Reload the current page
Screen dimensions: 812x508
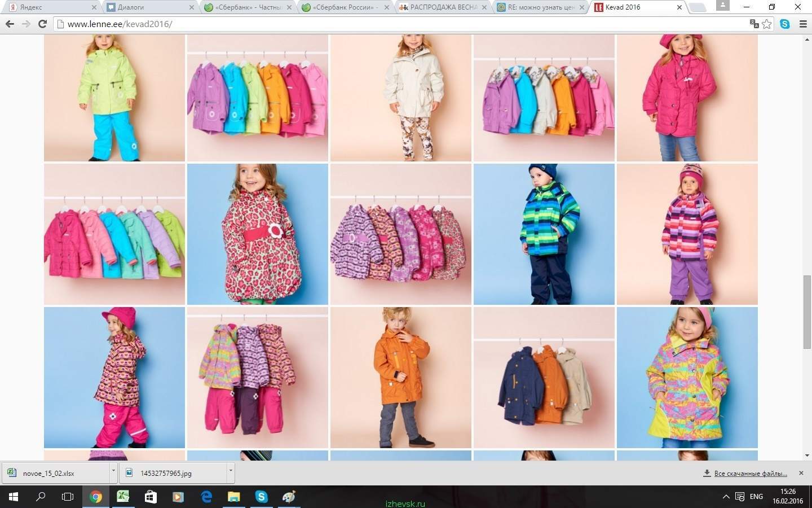coord(42,24)
